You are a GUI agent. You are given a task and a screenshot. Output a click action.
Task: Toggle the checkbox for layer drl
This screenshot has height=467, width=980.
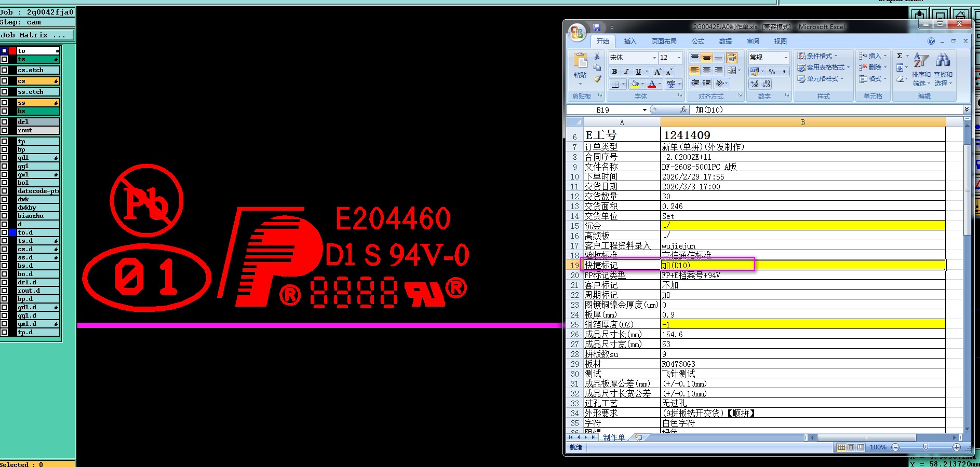pos(4,122)
